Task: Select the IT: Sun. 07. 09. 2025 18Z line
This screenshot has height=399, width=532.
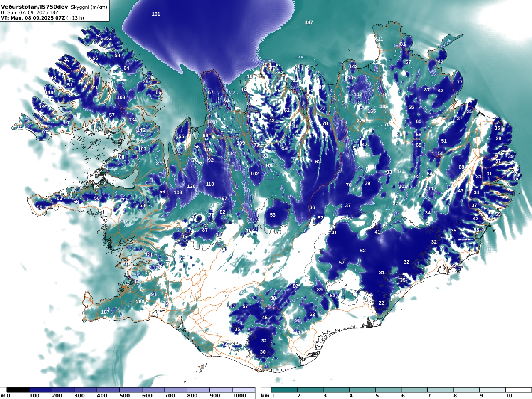Action: coord(30,12)
